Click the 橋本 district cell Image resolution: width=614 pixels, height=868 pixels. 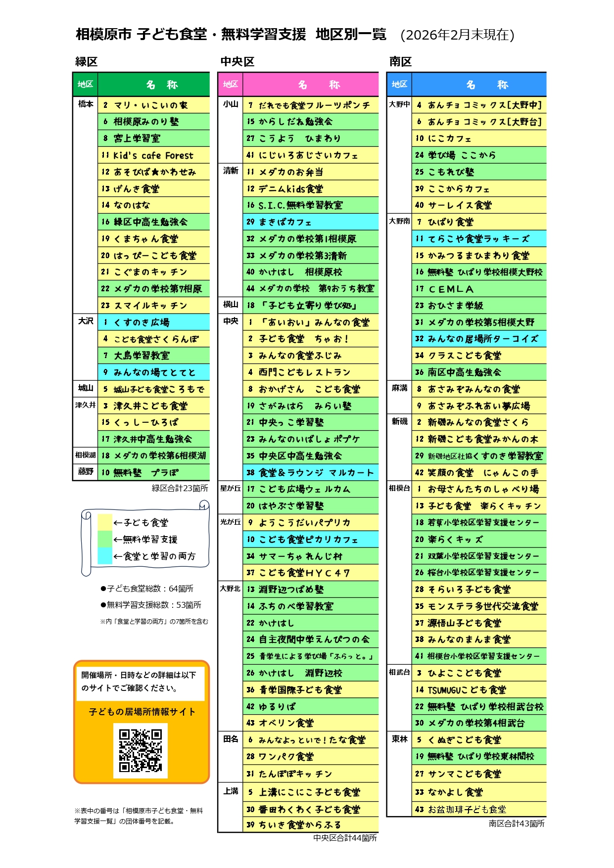(86, 104)
